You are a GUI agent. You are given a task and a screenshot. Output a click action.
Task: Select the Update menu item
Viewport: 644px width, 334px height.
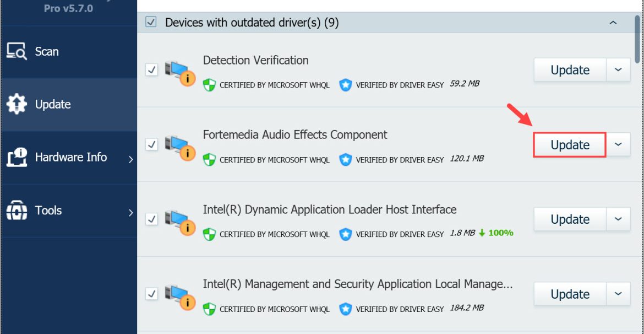69,105
